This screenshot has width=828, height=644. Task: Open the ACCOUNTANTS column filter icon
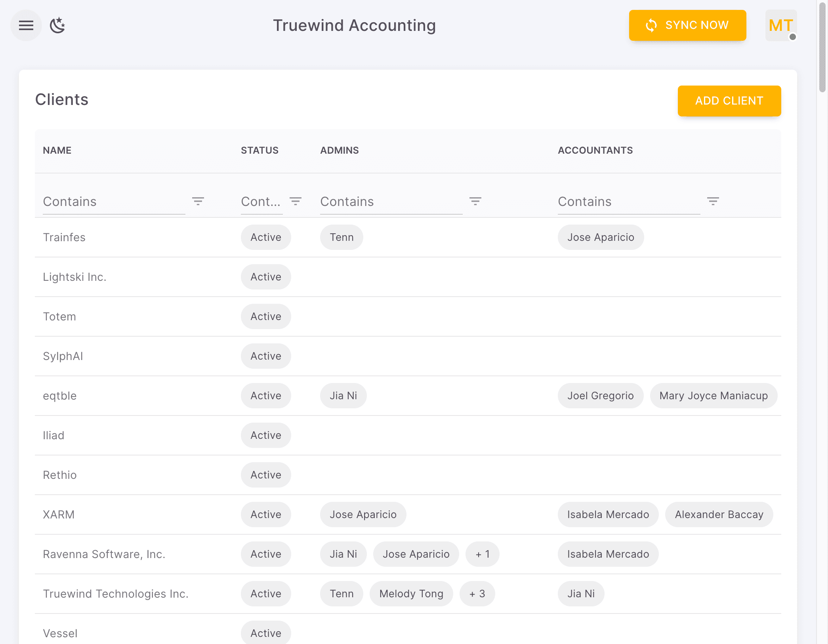713,201
